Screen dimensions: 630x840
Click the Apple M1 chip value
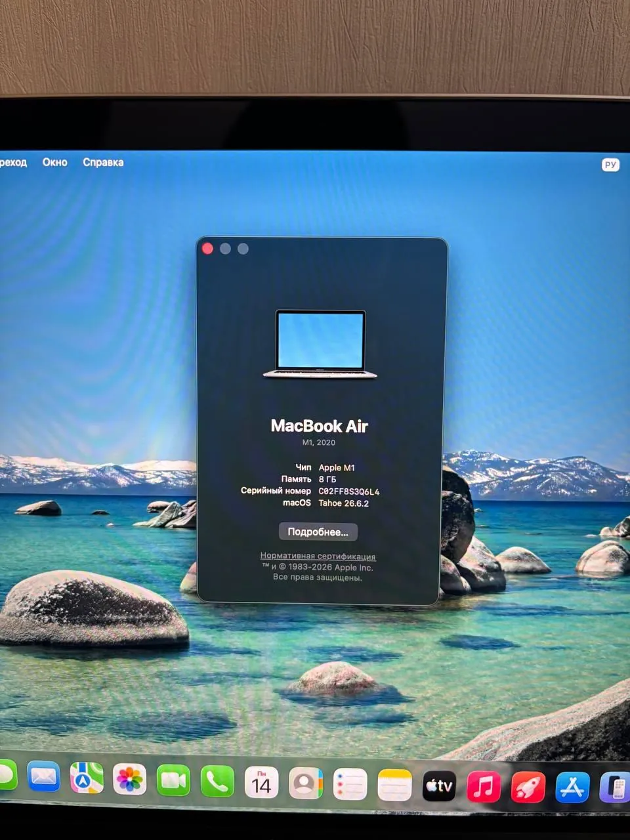[x=337, y=468]
